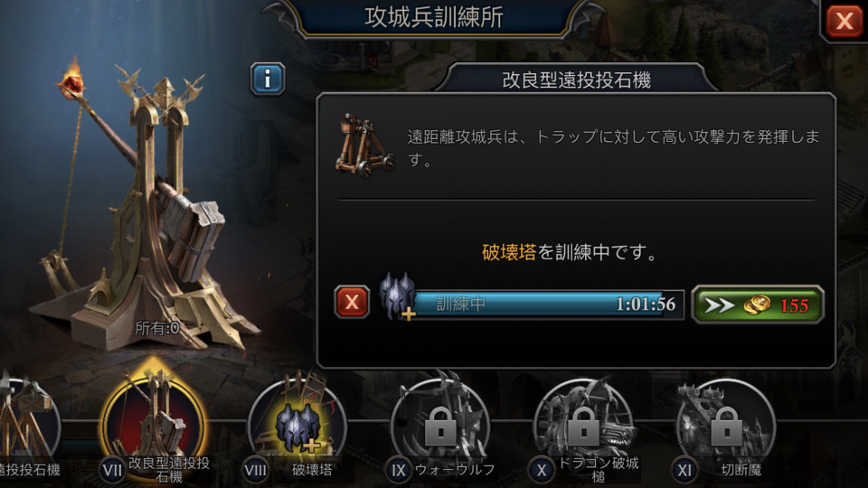Click the small catapult icon beside the description

[364, 145]
